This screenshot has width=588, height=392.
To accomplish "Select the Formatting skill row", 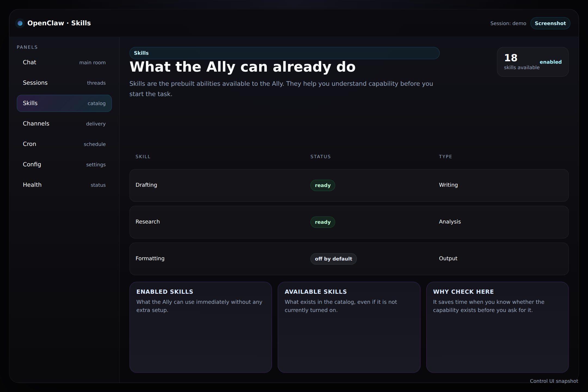I will point(349,259).
